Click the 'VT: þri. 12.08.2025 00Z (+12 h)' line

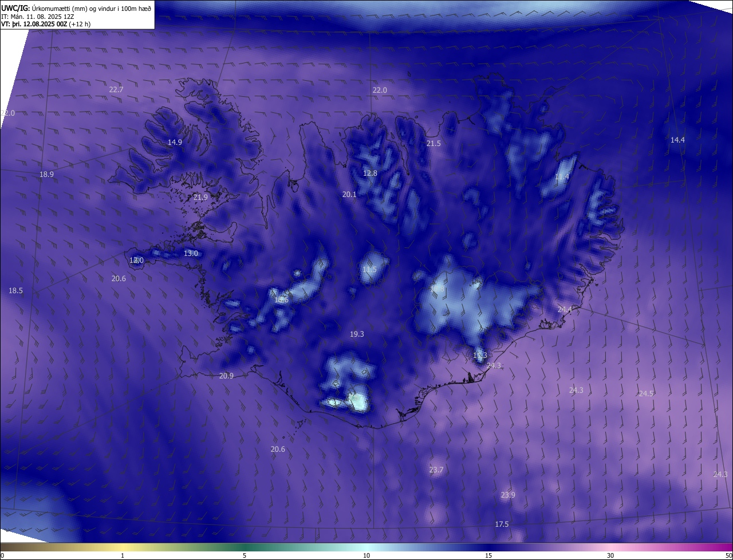46,24
